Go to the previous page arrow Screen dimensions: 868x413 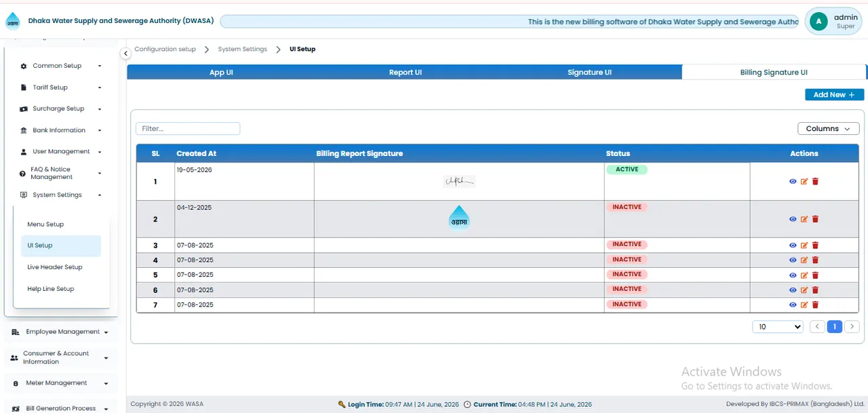pyautogui.click(x=818, y=327)
